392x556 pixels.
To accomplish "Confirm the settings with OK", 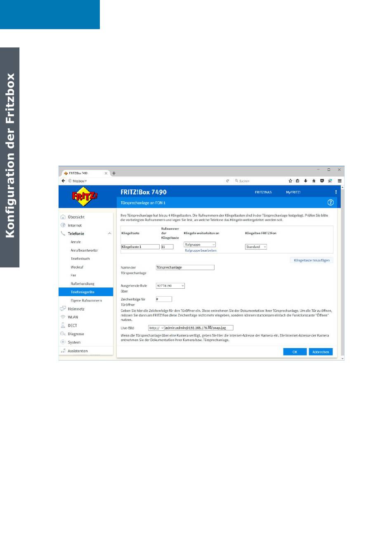I will click(295, 352).
